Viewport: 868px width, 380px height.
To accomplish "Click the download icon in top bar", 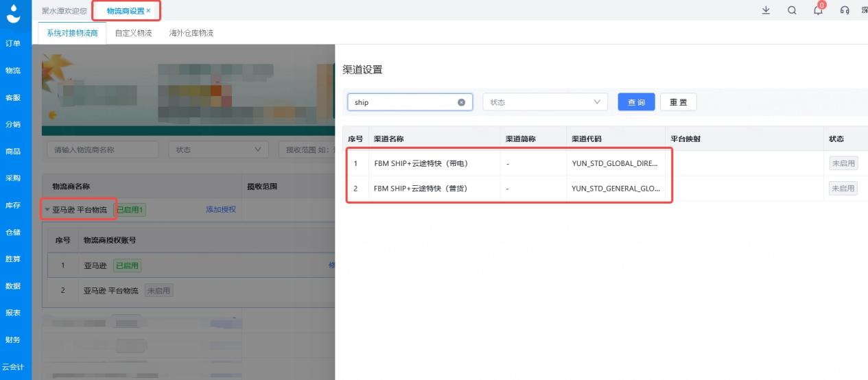I will click(766, 10).
